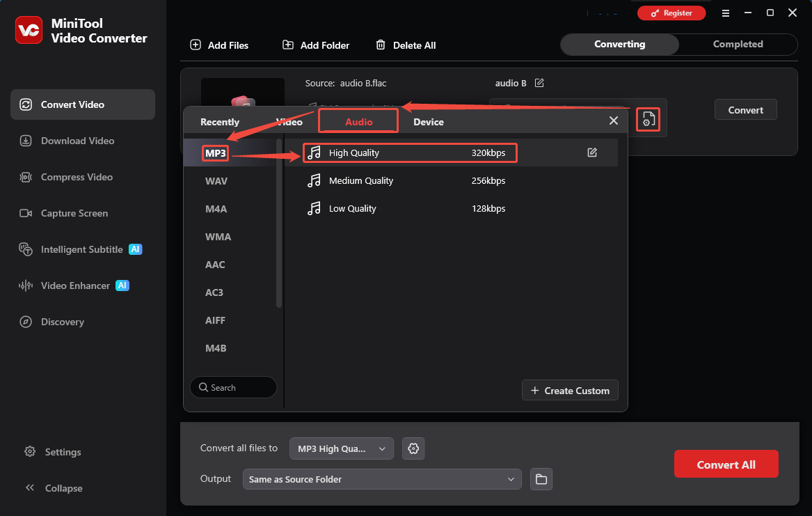Collapse the left sidebar
The width and height of the screenshot is (812, 516).
(54, 488)
